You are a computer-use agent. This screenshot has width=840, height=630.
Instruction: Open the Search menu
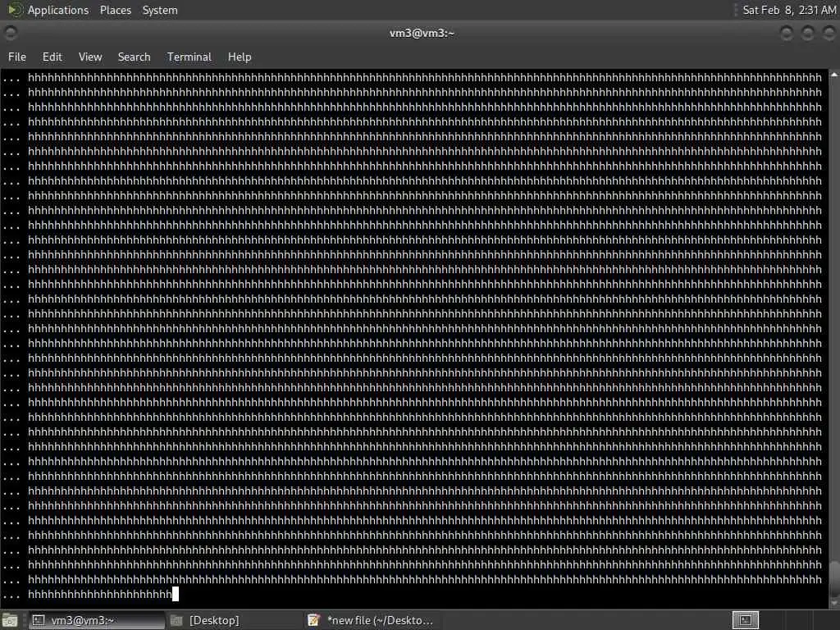(x=134, y=57)
